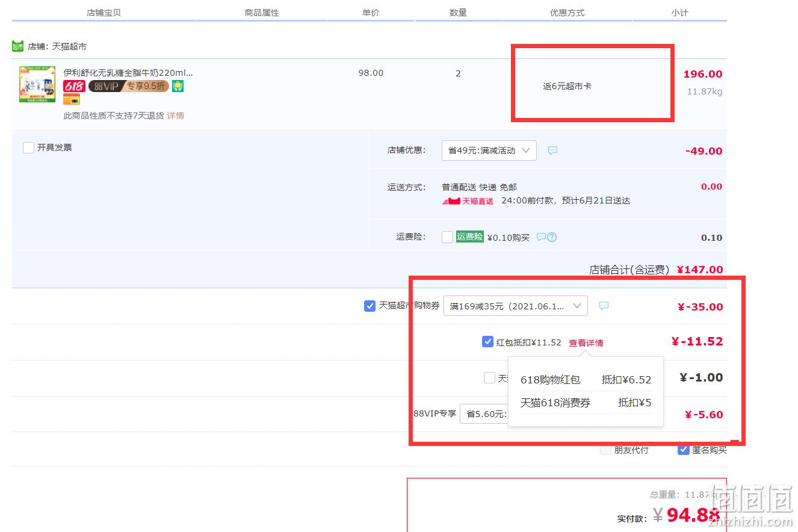798x532 pixels.
Task: Click the question mark help icon for 运费险
Action: (x=552, y=237)
